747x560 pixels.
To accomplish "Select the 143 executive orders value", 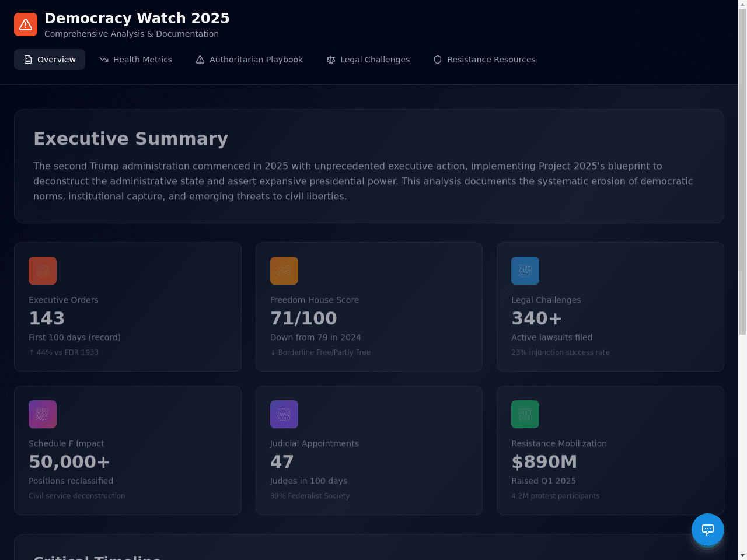I will (47, 318).
